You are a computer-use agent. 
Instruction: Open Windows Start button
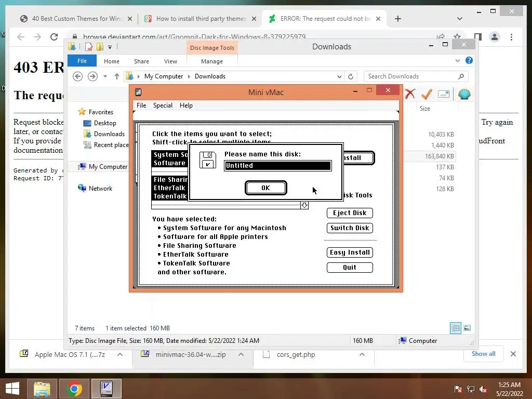(x=12, y=389)
